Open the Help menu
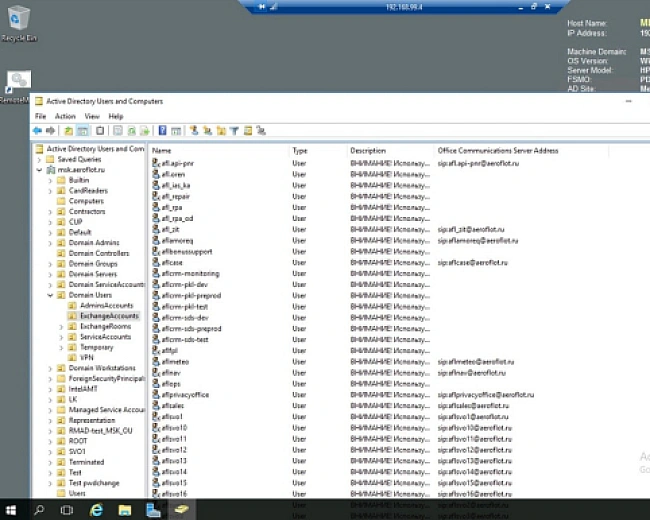 (116, 116)
